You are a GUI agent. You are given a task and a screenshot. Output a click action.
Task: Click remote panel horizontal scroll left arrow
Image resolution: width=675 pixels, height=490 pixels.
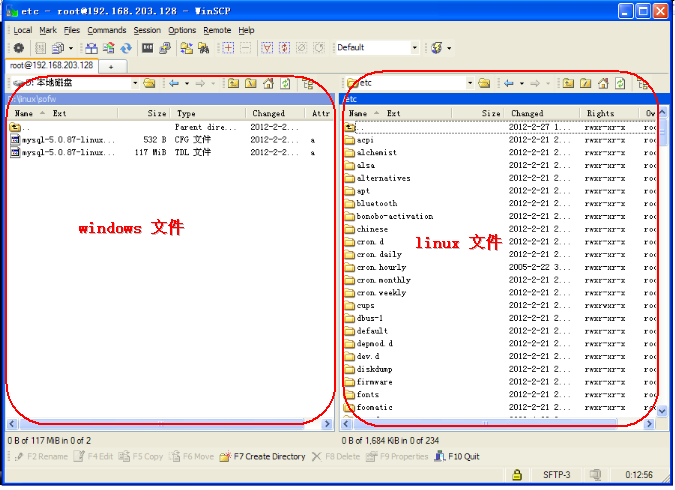pyautogui.click(x=346, y=424)
